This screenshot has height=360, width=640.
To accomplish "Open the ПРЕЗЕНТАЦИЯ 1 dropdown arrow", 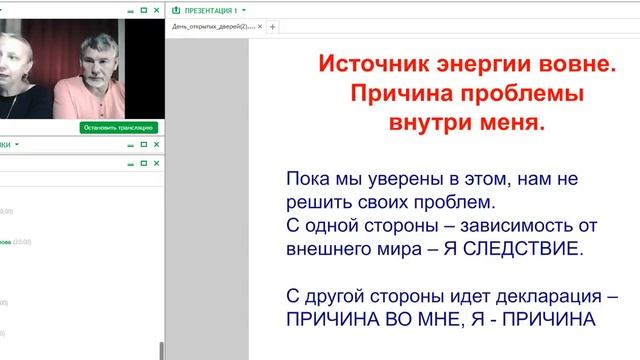I will (244, 10).
